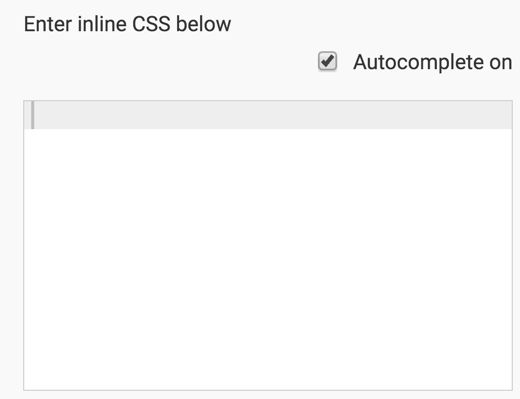Uncheck the Autocomplete on checkbox
Image resolution: width=520 pixels, height=399 pixels.
[x=327, y=61]
